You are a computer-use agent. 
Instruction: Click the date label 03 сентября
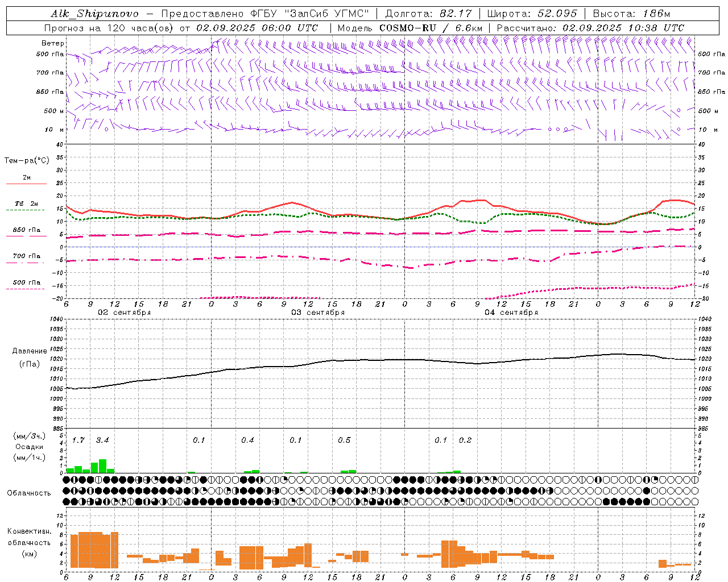tap(317, 313)
